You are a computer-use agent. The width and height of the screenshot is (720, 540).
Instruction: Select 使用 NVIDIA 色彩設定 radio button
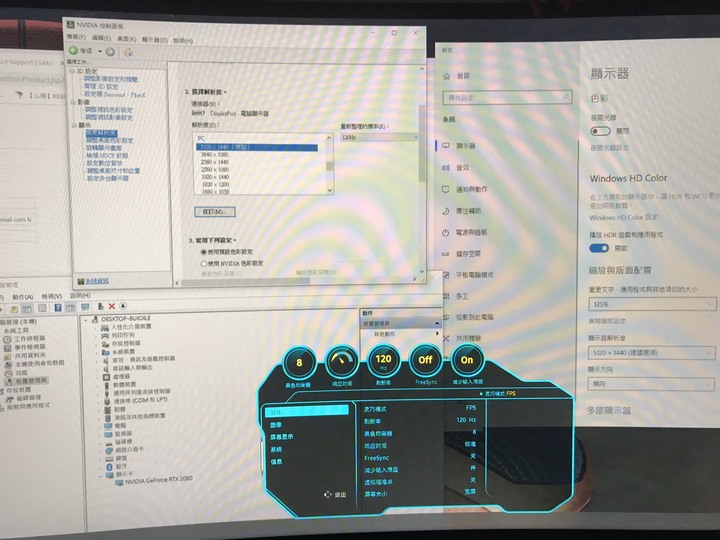tap(203, 264)
